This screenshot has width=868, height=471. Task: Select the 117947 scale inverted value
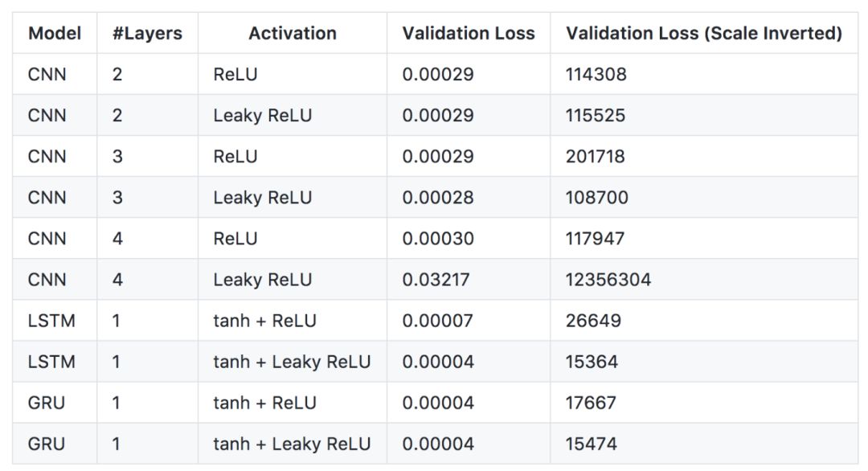click(595, 239)
